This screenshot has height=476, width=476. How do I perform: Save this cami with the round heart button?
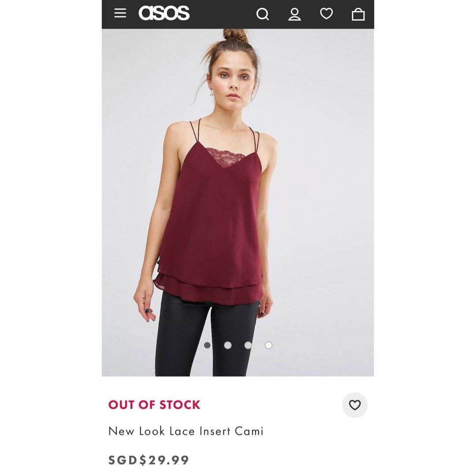(x=354, y=405)
